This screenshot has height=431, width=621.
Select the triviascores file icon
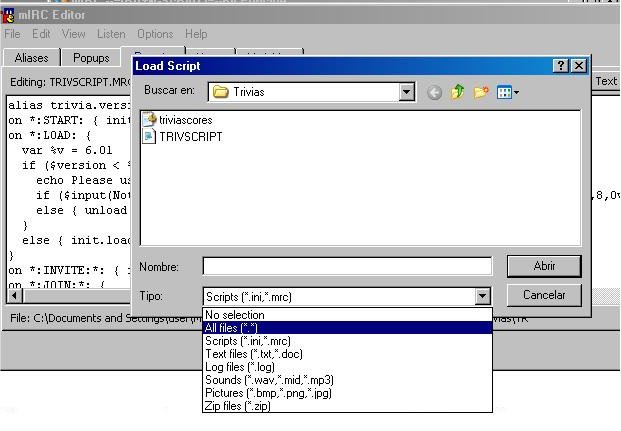pos(149,119)
